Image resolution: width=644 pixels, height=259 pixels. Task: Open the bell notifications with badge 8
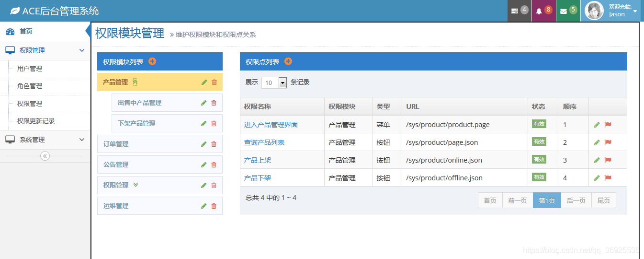point(544,11)
